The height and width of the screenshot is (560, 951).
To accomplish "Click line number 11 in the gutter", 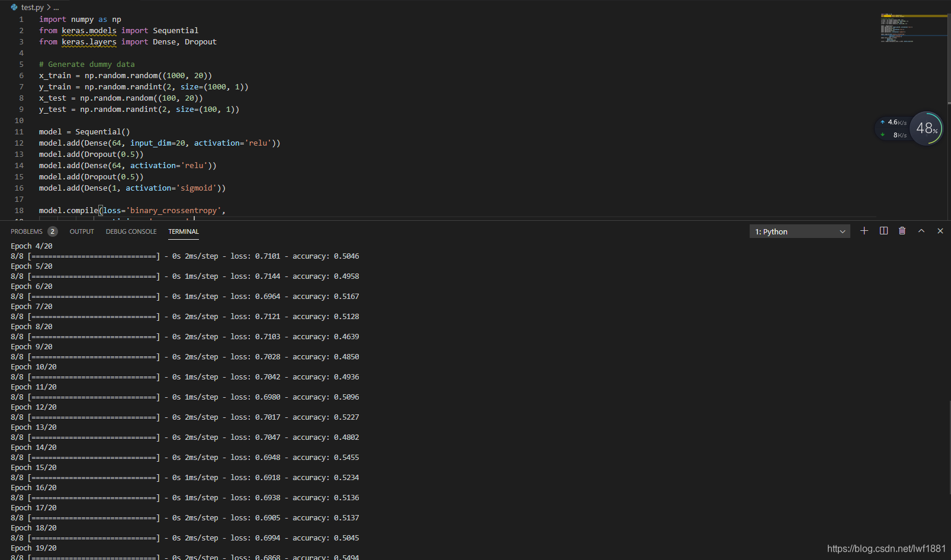I will [19, 131].
